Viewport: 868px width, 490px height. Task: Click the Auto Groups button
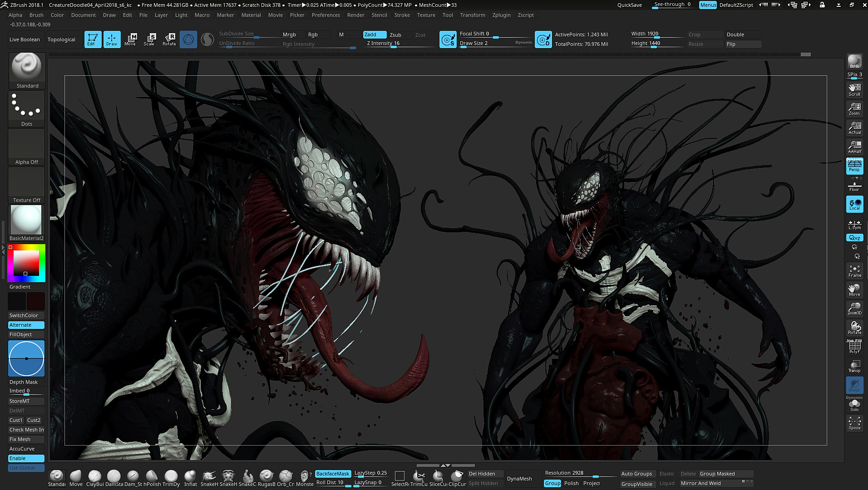pos(636,474)
